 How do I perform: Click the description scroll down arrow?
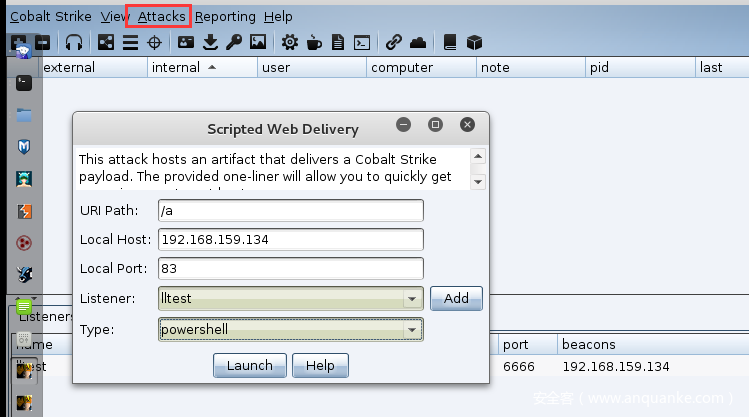pos(478,182)
